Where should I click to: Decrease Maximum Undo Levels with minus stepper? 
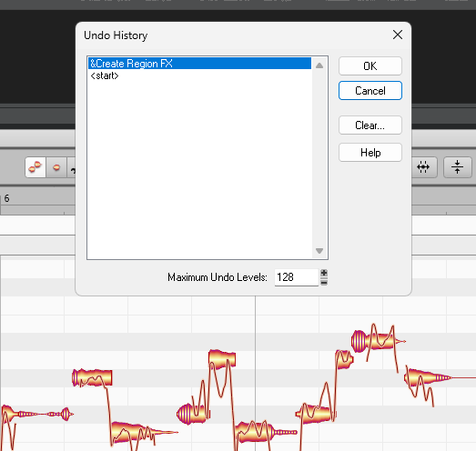pyautogui.click(x=324, y=283)
